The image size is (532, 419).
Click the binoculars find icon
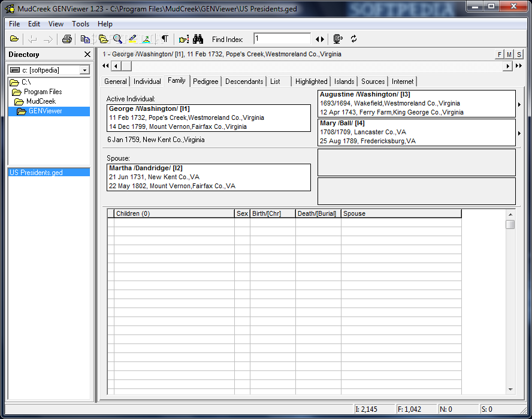198,39
